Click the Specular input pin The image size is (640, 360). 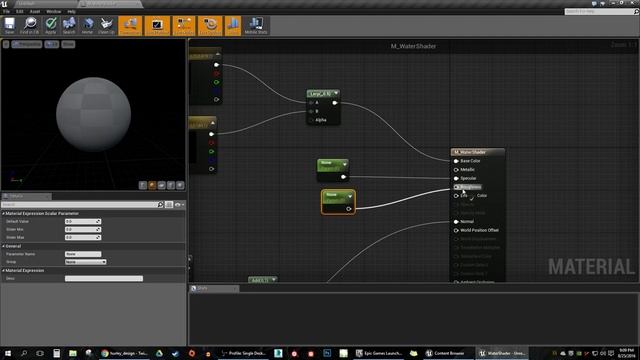pyautogui.click(x=456, y=178)
